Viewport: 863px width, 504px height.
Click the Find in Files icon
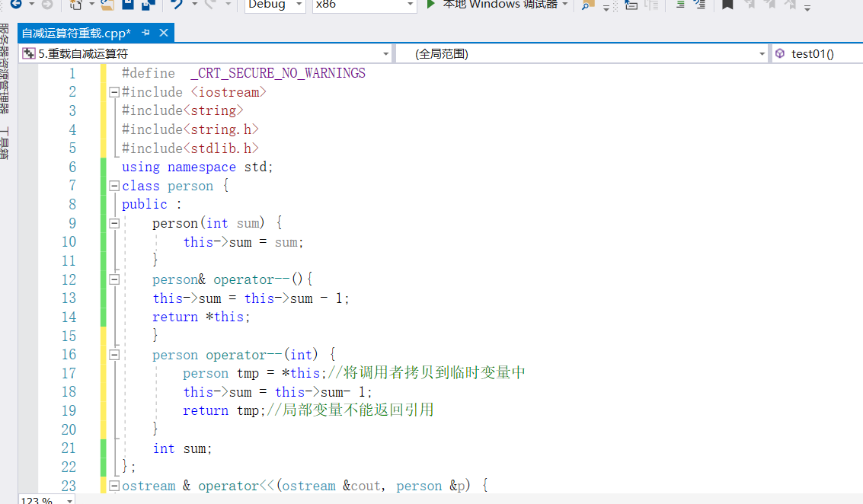[588, 5]
